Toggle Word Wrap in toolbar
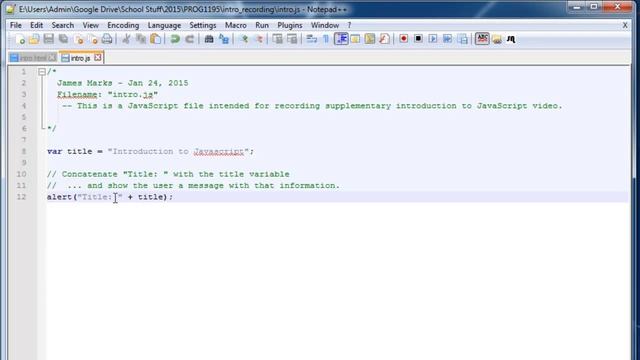The height and width of the screenshot is (360, 640). point(311,39)
